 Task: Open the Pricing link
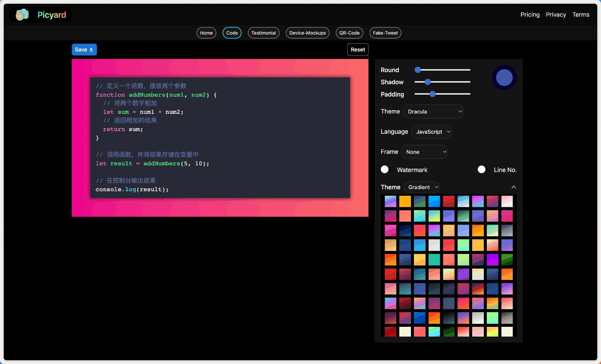click(x=530, y=15)
